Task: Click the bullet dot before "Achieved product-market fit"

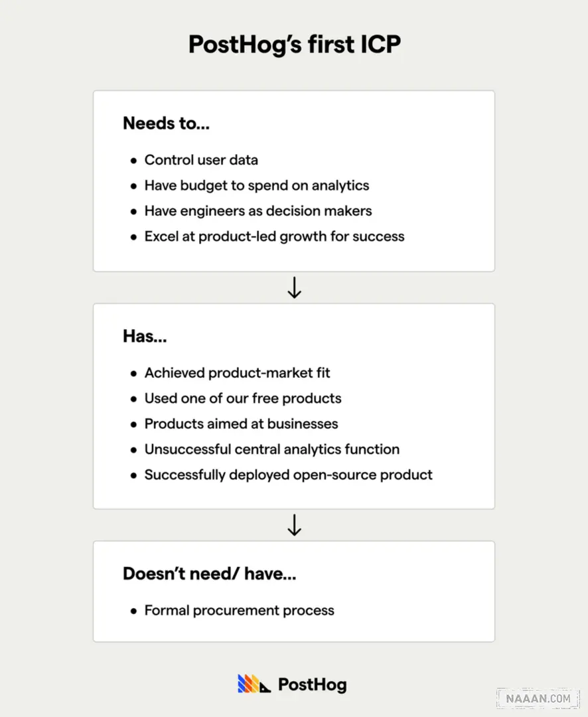Action: pos(134,374)
